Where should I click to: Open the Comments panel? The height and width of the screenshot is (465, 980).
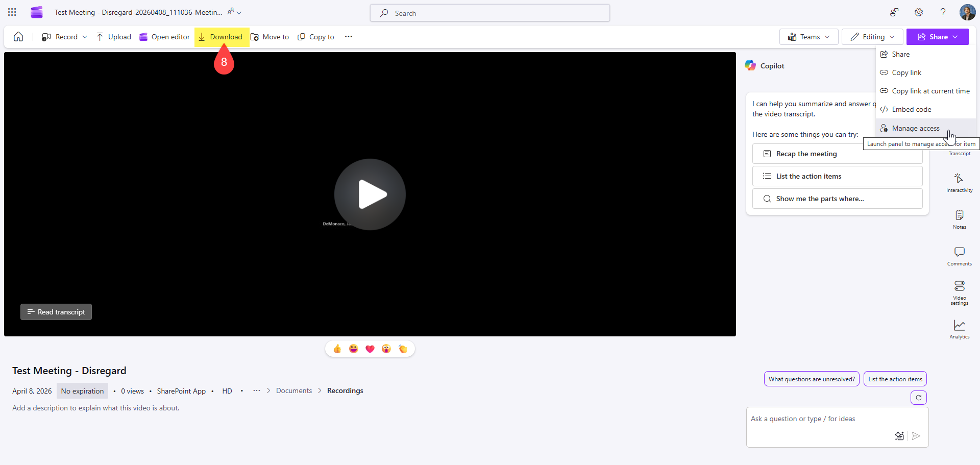pos(959,256)
